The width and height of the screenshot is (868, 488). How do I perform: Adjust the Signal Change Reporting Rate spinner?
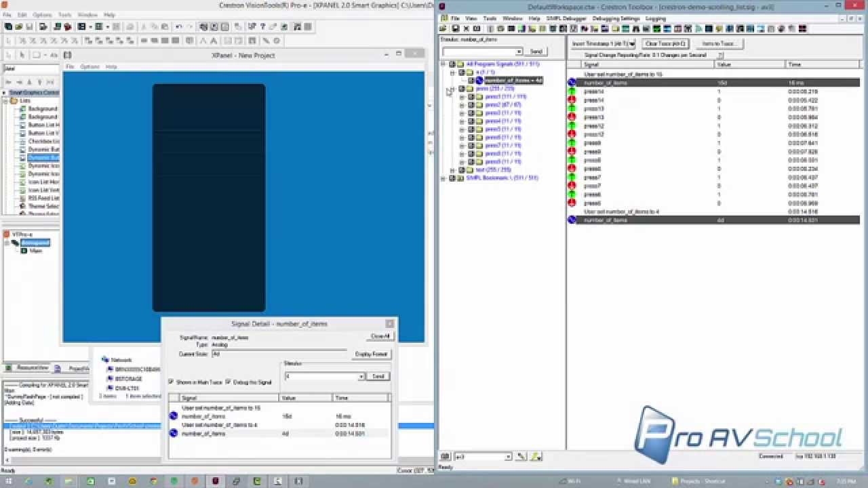(721, 55)
